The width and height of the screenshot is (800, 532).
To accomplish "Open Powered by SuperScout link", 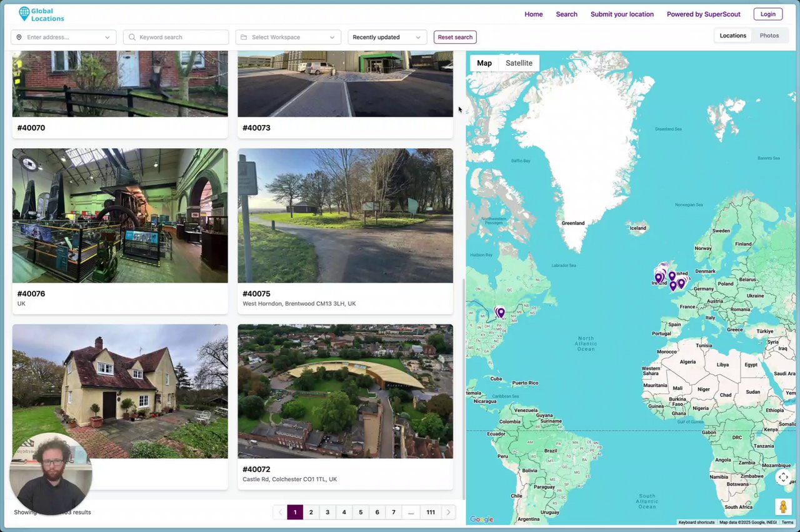I will pos(704,14).
